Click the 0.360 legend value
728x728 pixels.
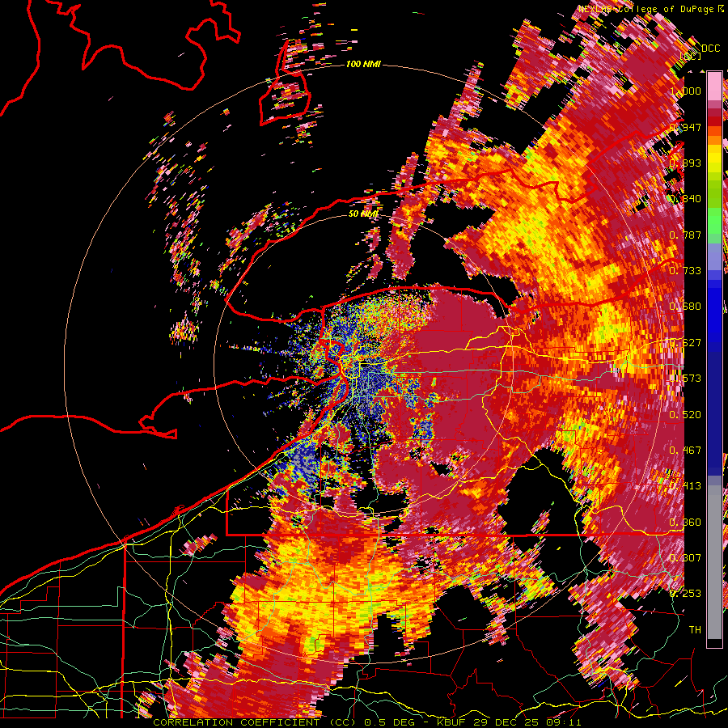tap(685, 523)
